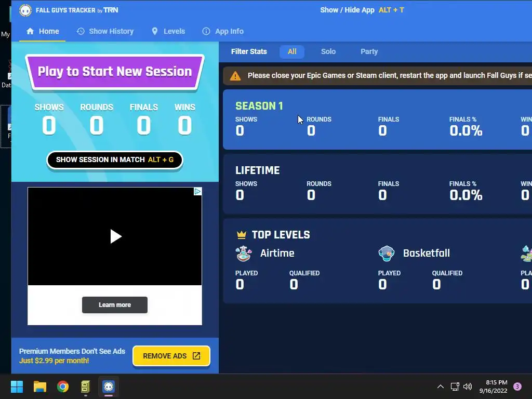Click Play to Start New Session banner
Image resolution: width=532 pixels, height=399 pixels.
(115, 72)
